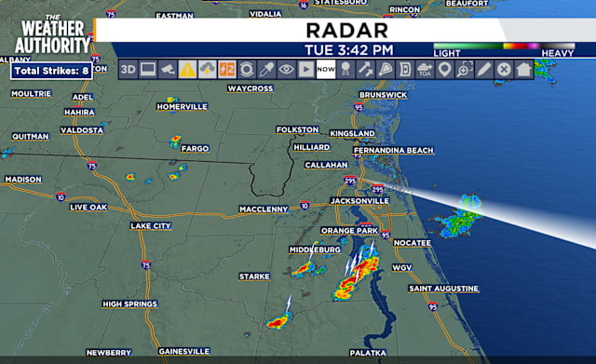Click the WAYCROSS city label
The image size is (596, 364).
pos(251,88)
